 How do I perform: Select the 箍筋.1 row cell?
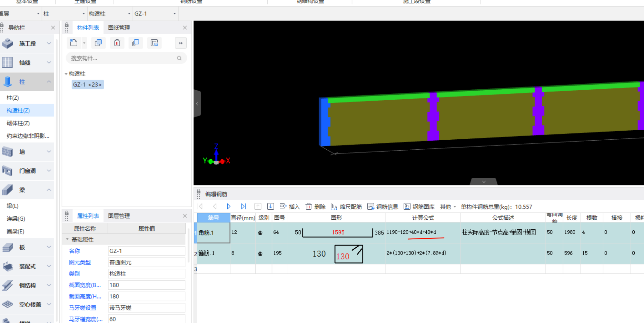tap(214, 253)
